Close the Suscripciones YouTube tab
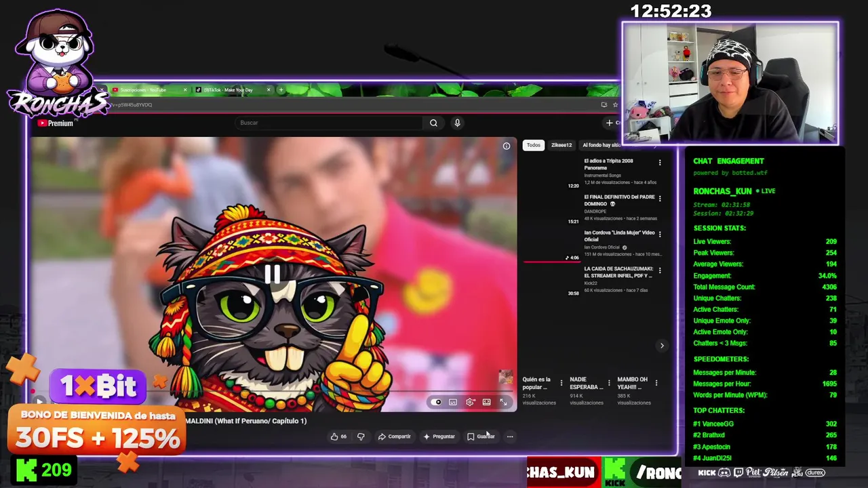868x488 pixels. (x=185, y=89)
